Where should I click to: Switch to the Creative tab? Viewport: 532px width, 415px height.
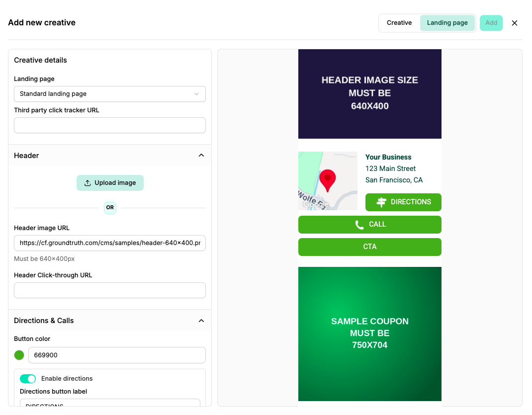pyautogui.click(x=399, y=23)
